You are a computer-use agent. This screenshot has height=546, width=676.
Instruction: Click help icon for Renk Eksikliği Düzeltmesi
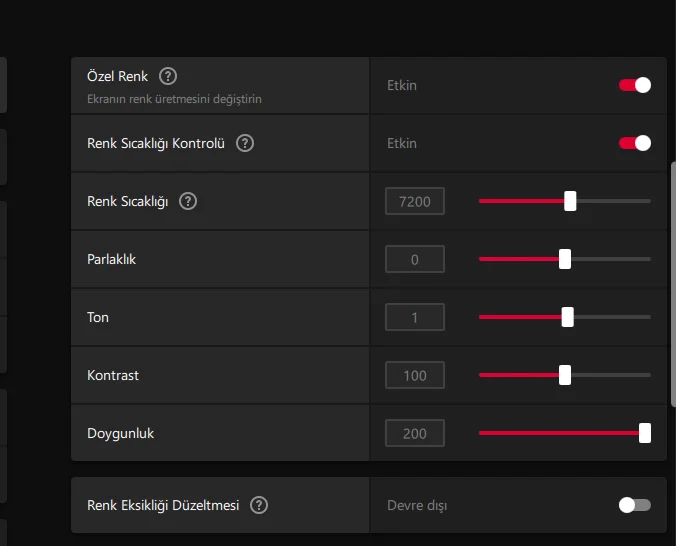(259, 505)
